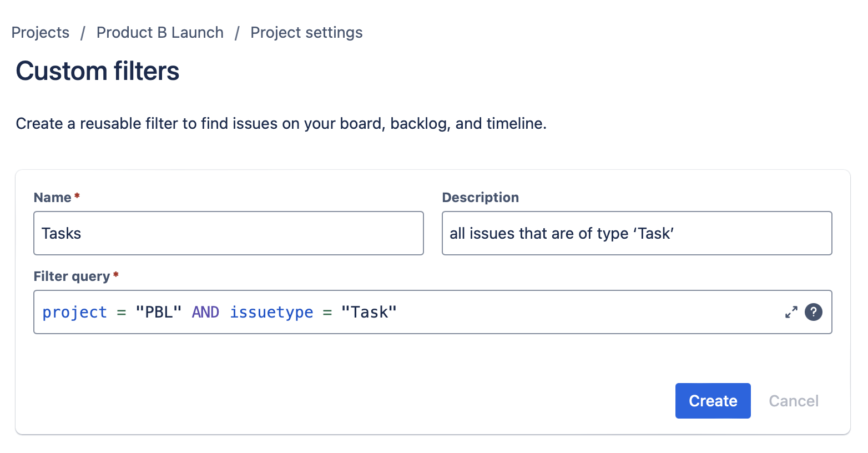Focus the Description text field
The image size is (868, 453).
point(637,233)
